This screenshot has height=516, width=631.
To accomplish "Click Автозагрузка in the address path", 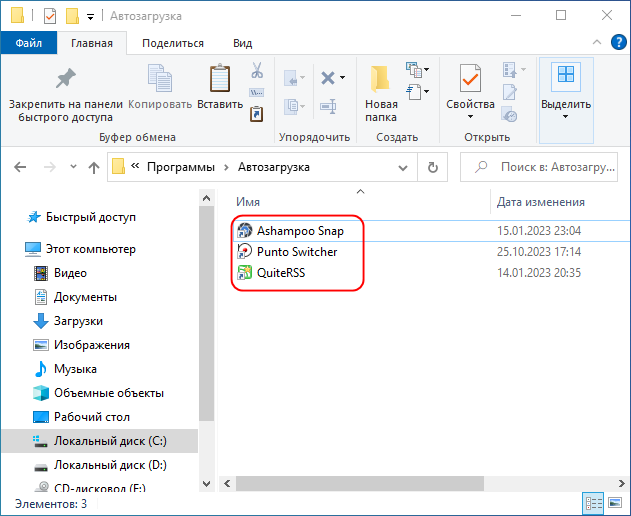I will (x=274, y=167).
